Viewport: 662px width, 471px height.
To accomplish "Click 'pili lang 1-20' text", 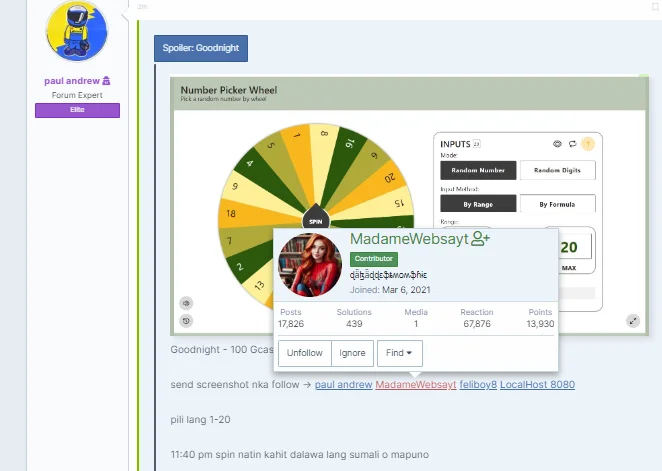I will coord(201,420).
